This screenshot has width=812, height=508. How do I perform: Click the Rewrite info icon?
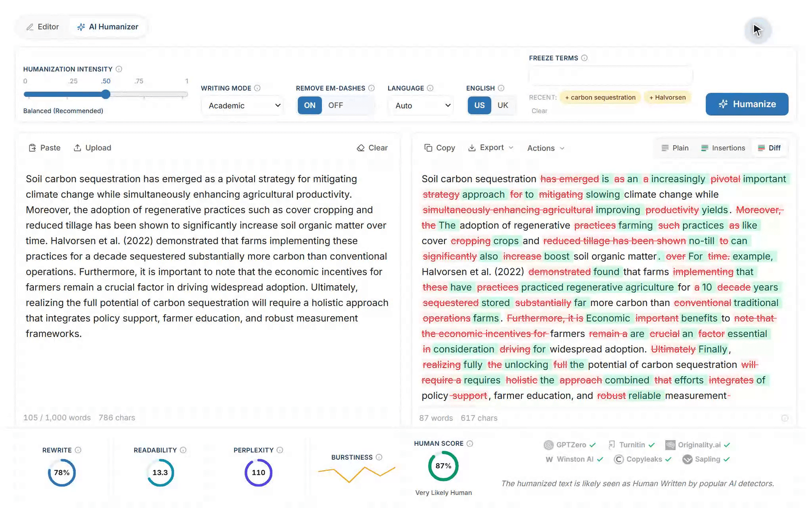pos(78,450)
